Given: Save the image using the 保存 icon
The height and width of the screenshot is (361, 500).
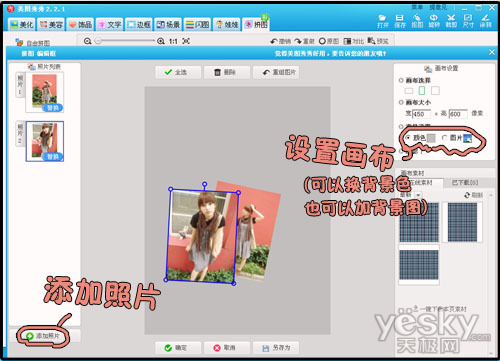Looking at the screenshot, I should [399, 21].
